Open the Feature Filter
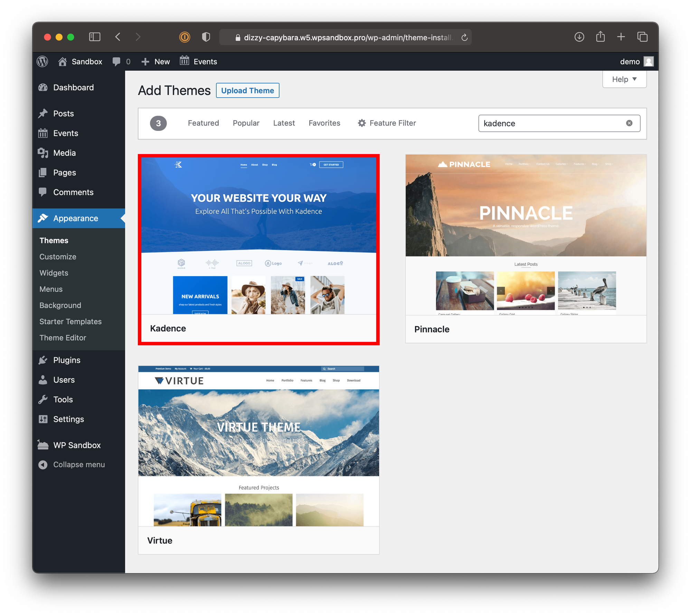 coord(387,123)
